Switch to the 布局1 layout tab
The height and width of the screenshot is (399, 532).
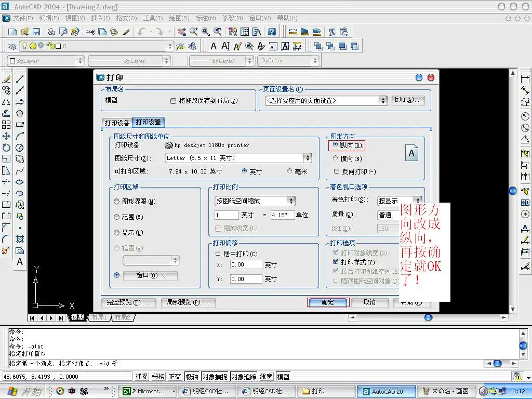(99, 317)
